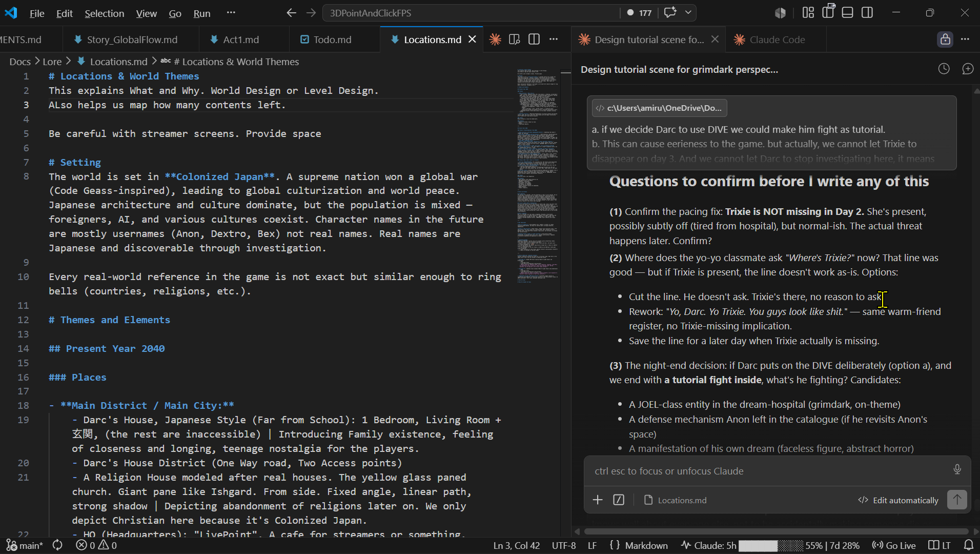Open the Run menu
This screenshot has height=554, width=980.
(201, 13)
